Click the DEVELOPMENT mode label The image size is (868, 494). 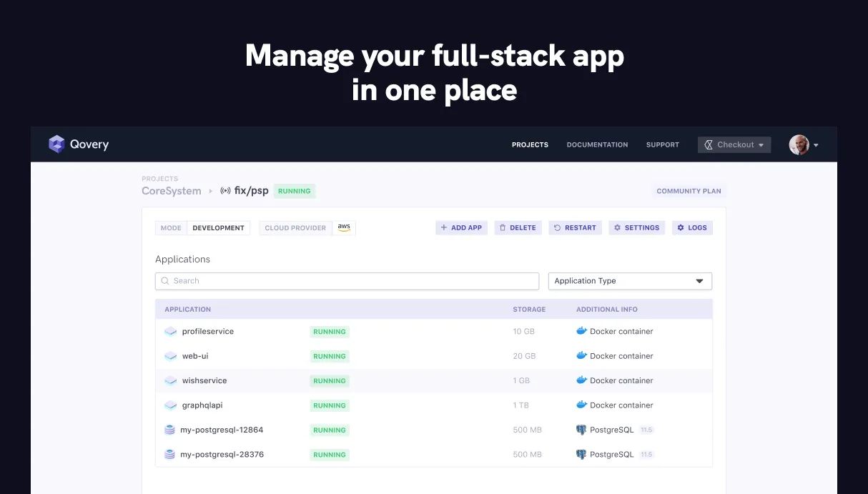[218, 228]
